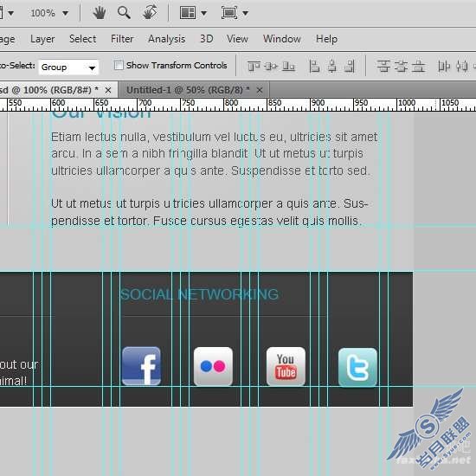Screen dimensions: 476x476
Task: Click Align Vertical Centers icon
Action: coord(271,66)
